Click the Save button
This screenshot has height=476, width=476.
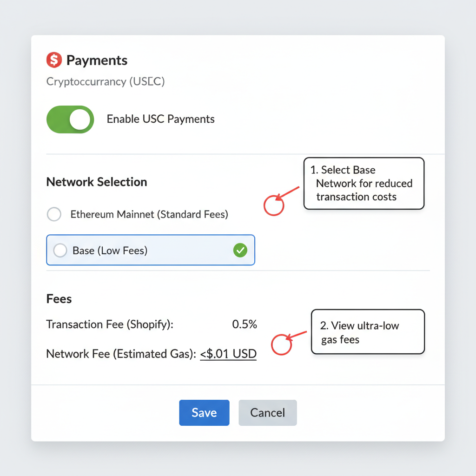[x=204, y=412]
